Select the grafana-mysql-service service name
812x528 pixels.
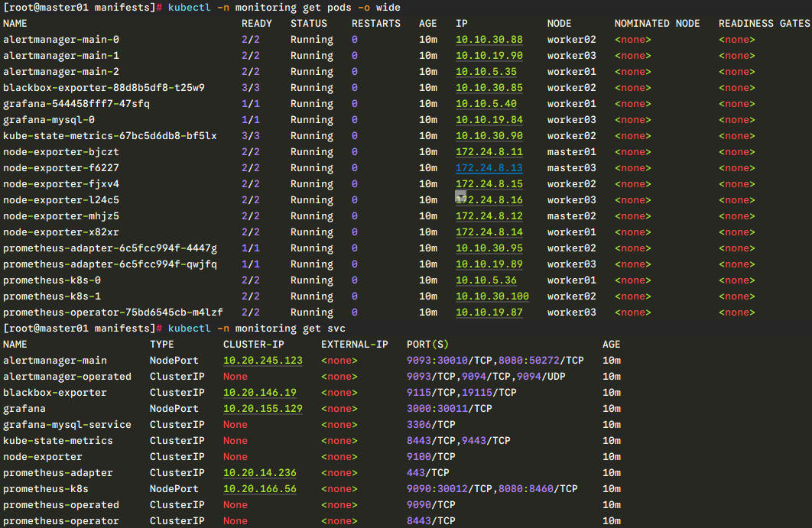(67, 425)
